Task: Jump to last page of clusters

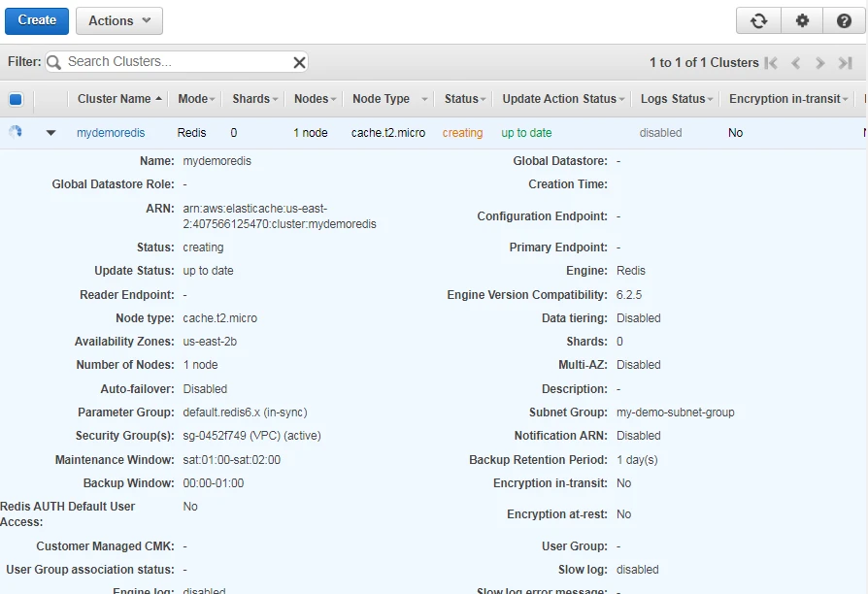Action: tap(846, 63)
